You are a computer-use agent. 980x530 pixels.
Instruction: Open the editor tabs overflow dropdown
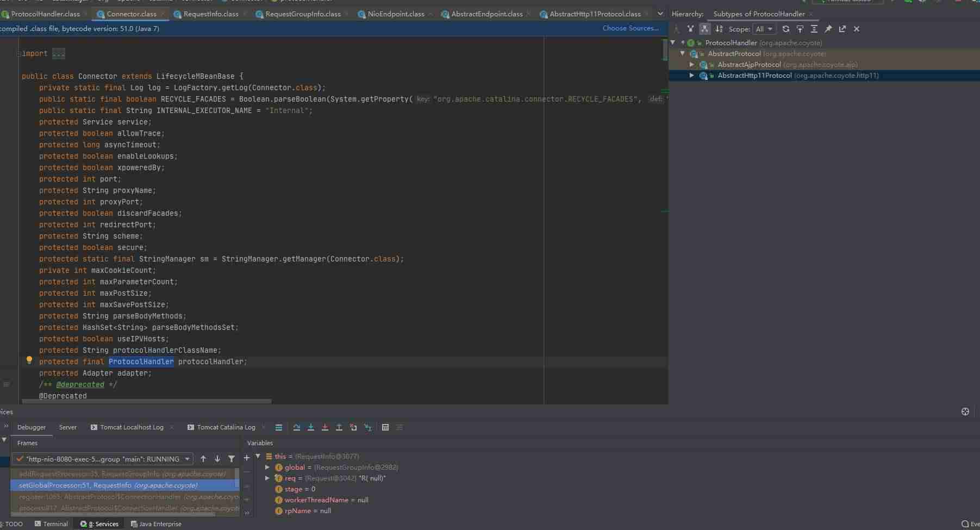(660, 14)
